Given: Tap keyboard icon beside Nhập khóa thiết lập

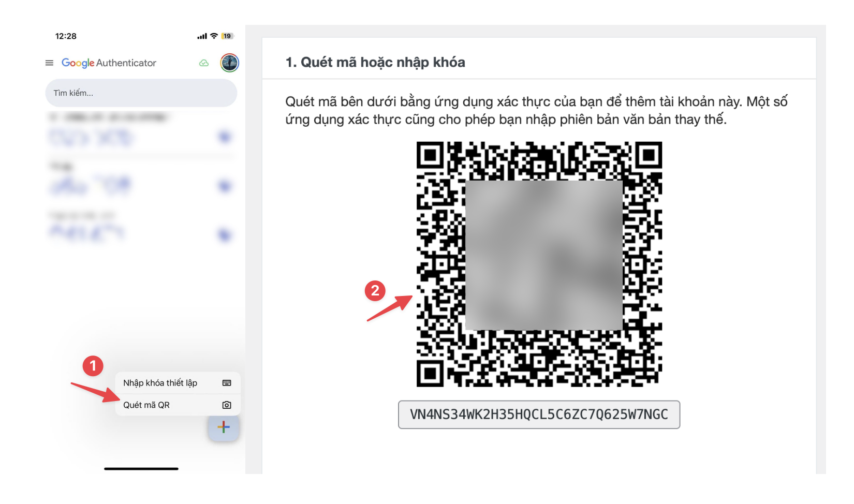Looking at the screenshot, I should tap(227, 383).
